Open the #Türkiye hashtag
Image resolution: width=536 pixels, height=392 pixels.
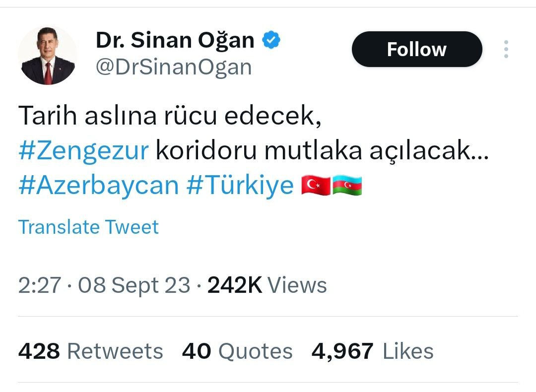[x=240, y=185]
